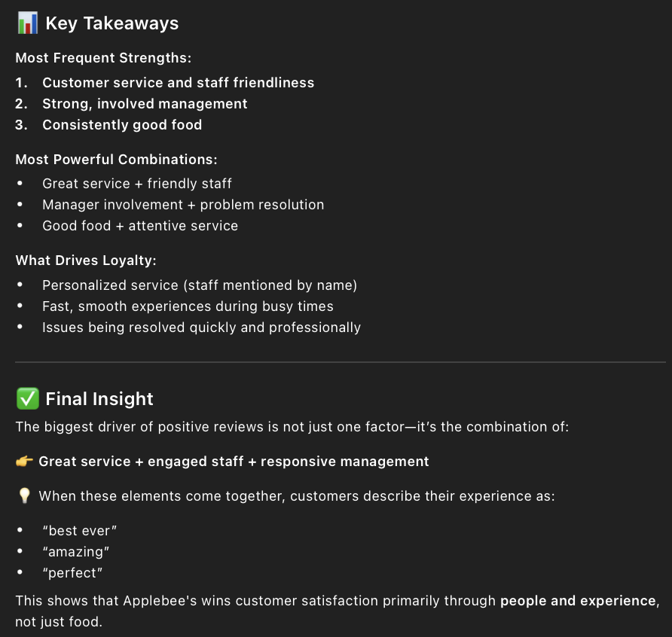The image size is (672, 637).
Task: Click the "Strong, involved management" list item
Action: (145, 104)
